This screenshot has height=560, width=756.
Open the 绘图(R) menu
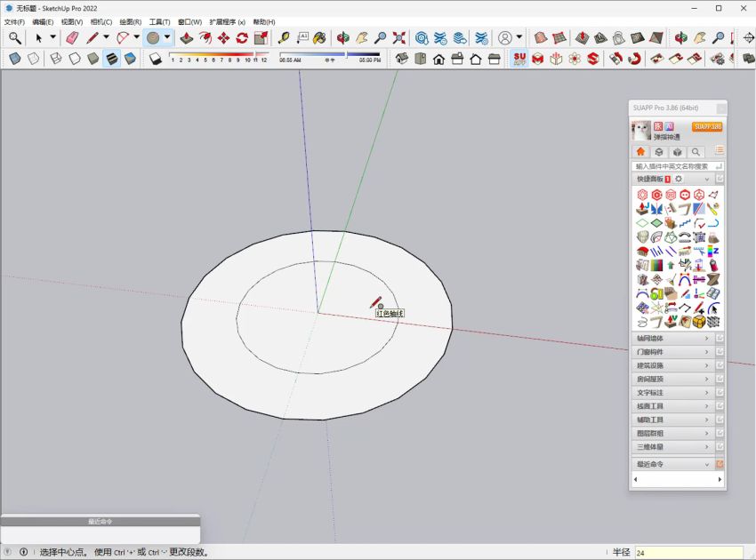point(131,21)
